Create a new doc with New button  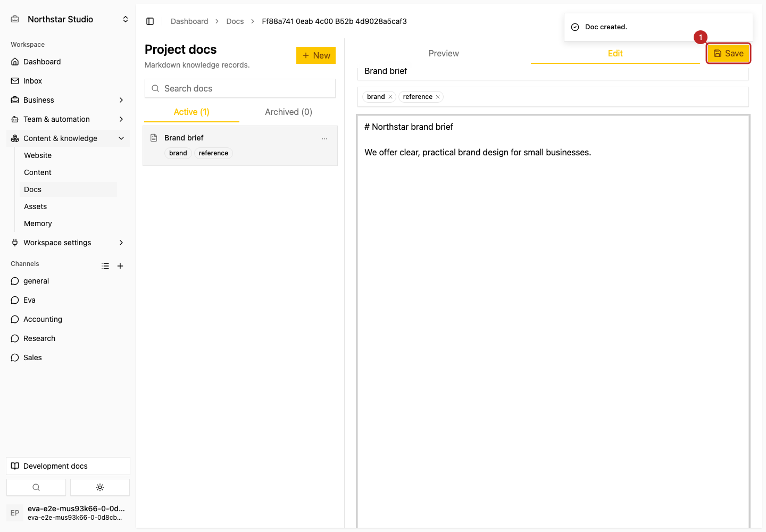316,55
